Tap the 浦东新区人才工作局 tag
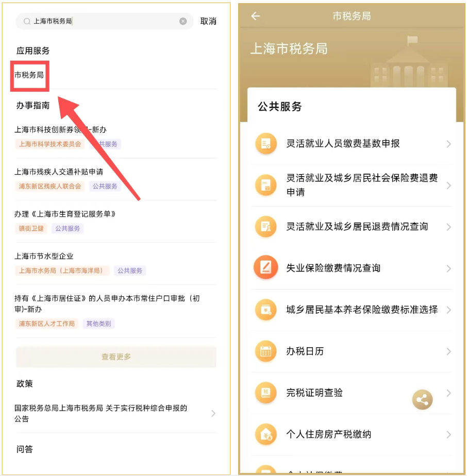 [47, 324]
